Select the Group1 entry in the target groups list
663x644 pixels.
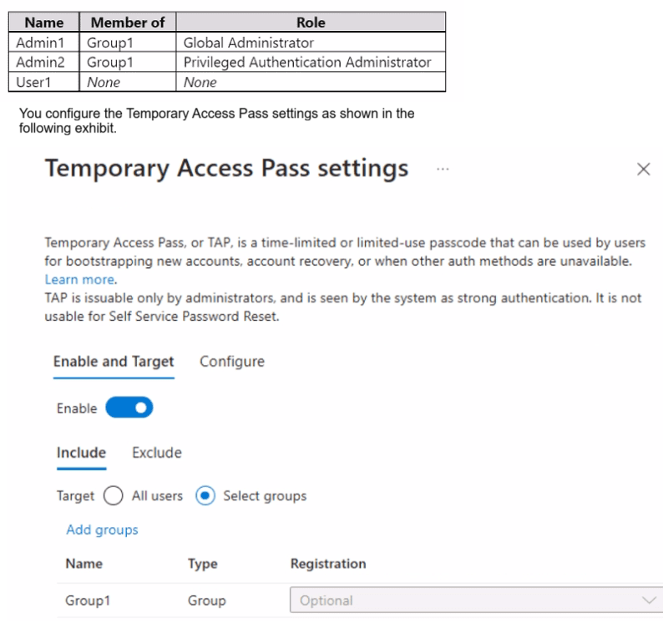88,601
